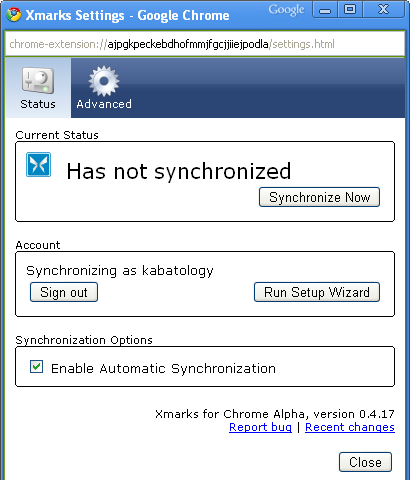
Task: Open the Recent changes link
Action: pos(350,427)
